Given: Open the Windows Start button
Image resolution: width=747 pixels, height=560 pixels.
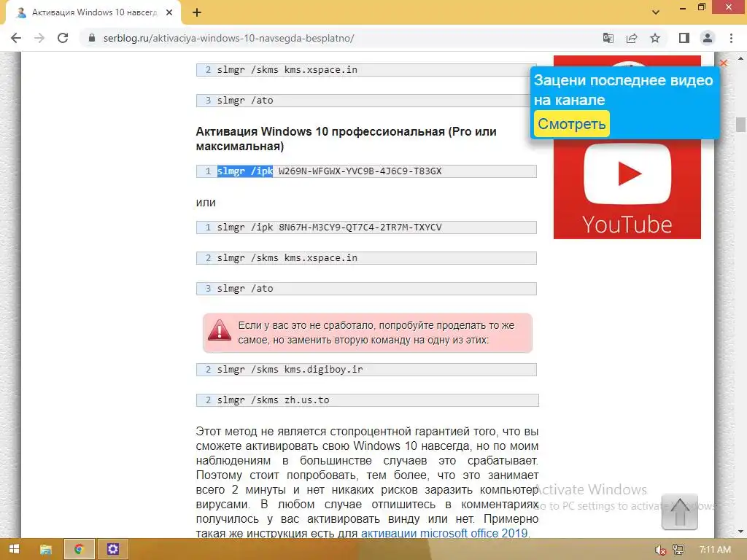Looking at the screenshot, I should pos(14,549).
